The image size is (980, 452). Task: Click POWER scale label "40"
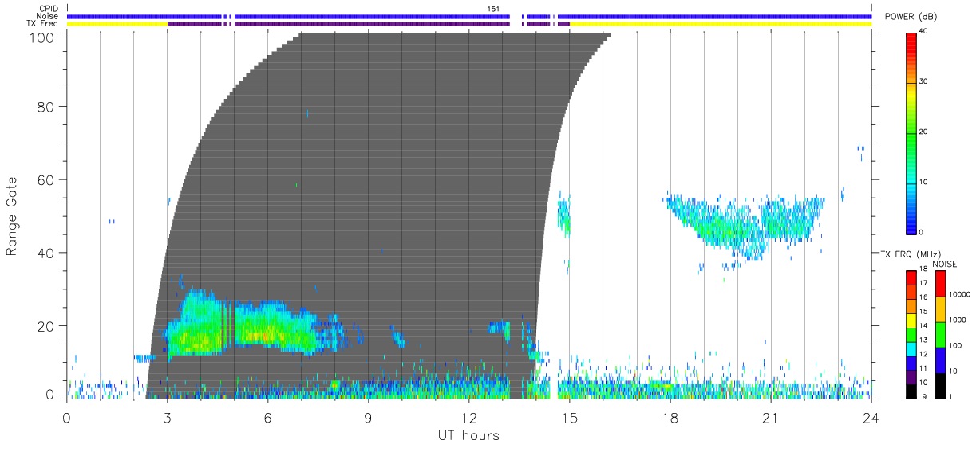(x=924, y=32)
